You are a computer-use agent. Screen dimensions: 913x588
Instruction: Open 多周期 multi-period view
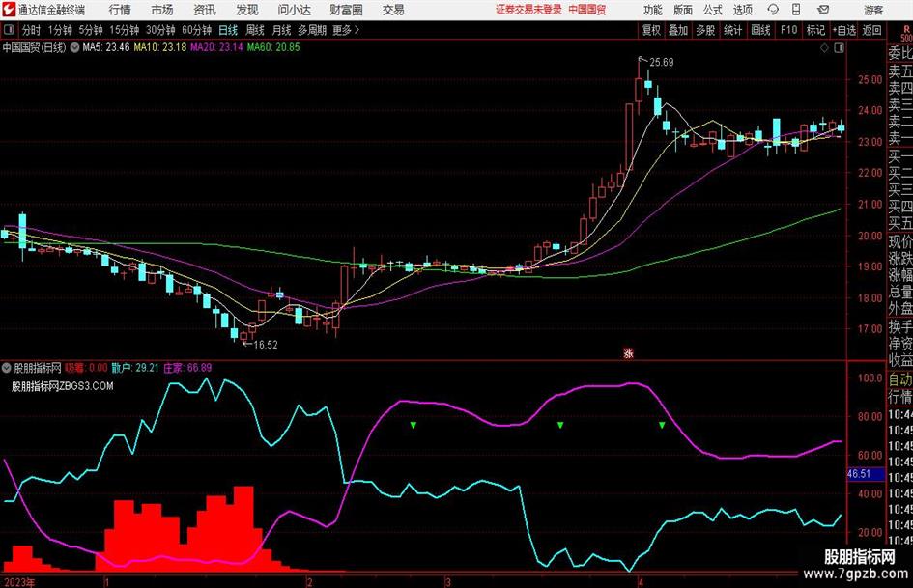click(312, 30)
